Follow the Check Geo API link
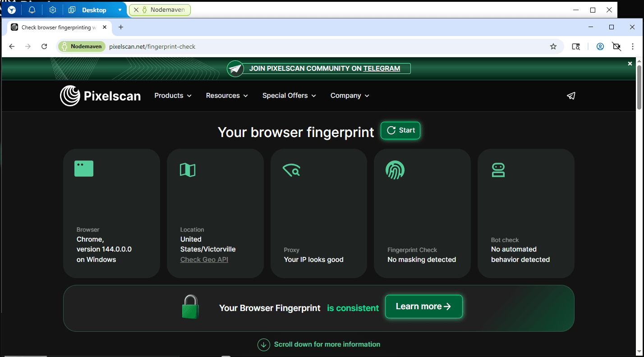Screen dimensions: 644x357 [204, 260]
